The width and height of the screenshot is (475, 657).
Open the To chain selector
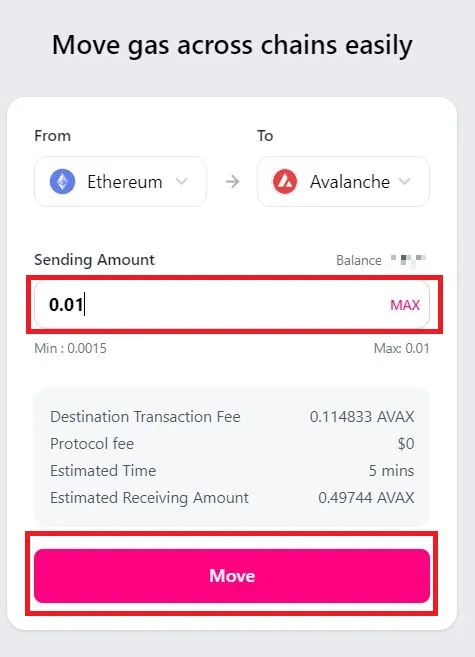point(343,181)
